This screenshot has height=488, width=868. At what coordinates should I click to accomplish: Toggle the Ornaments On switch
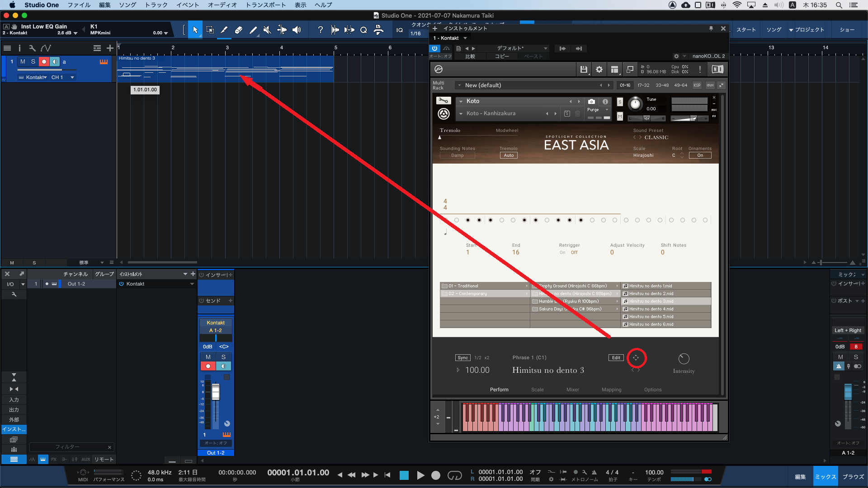[x=700, y=155]
